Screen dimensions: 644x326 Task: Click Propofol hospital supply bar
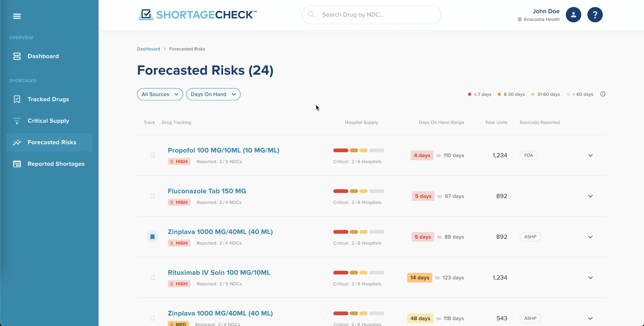(x=359, y=150)
